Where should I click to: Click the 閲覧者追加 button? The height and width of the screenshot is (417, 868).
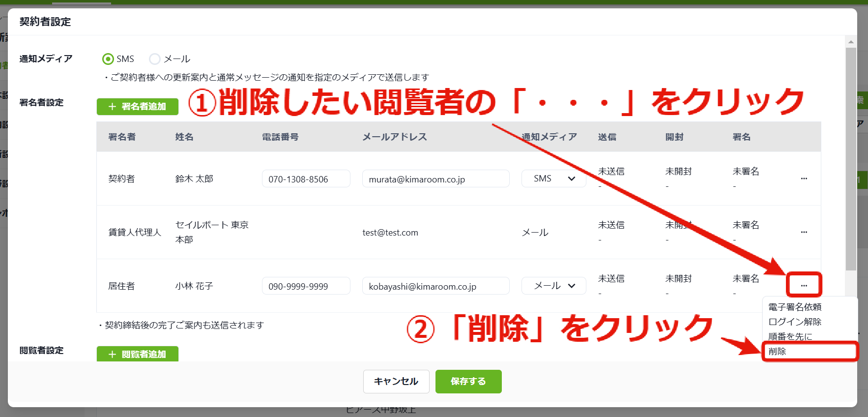(x=138, y=354)
